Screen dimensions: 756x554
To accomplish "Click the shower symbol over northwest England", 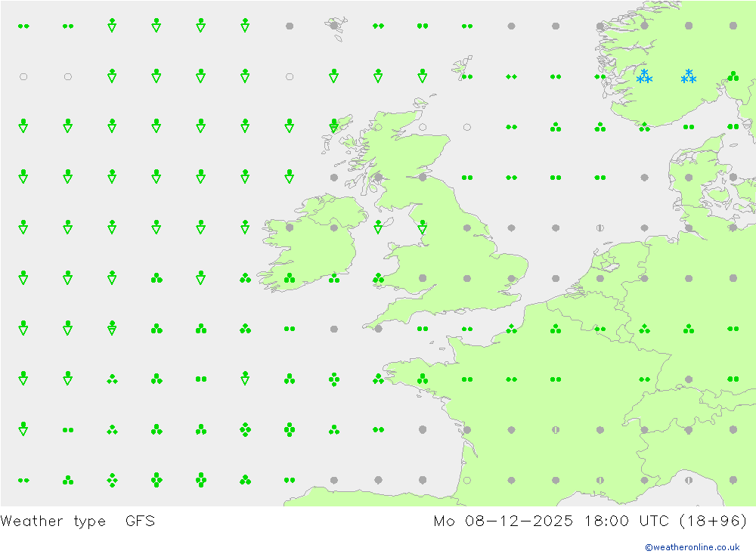I will (x=423, y=227).
